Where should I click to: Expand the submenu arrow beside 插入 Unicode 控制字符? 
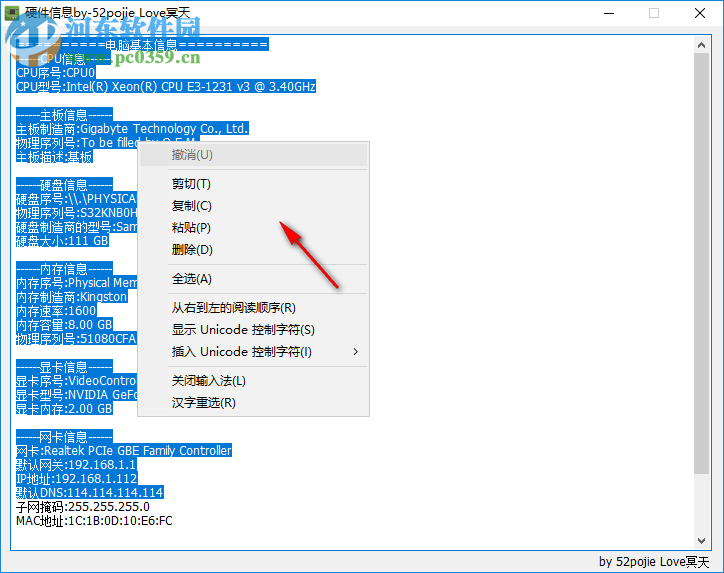click(356, 352)
